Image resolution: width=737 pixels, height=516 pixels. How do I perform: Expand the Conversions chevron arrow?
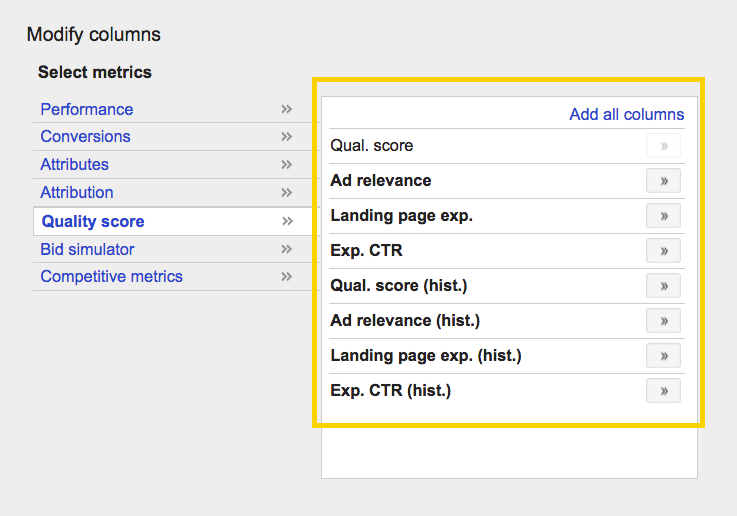(287, 136)
